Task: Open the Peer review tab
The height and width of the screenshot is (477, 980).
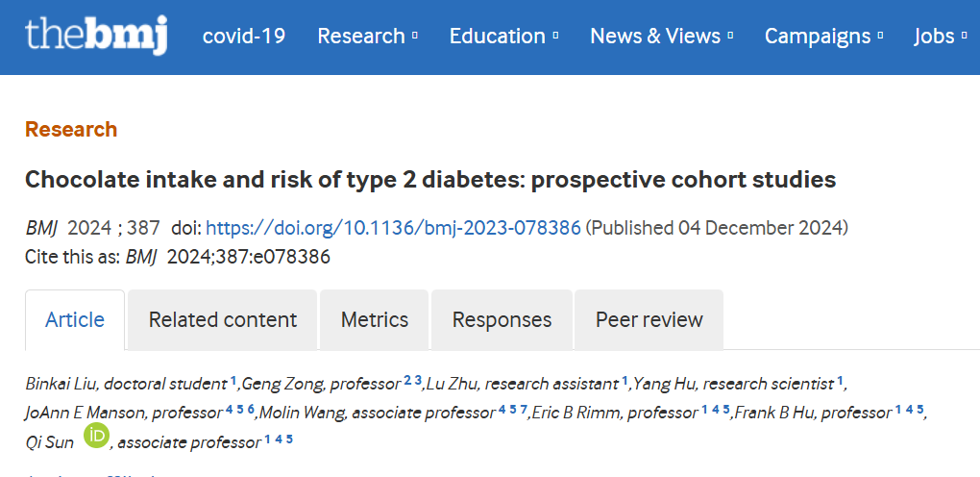Action: [x=649, y=320]
